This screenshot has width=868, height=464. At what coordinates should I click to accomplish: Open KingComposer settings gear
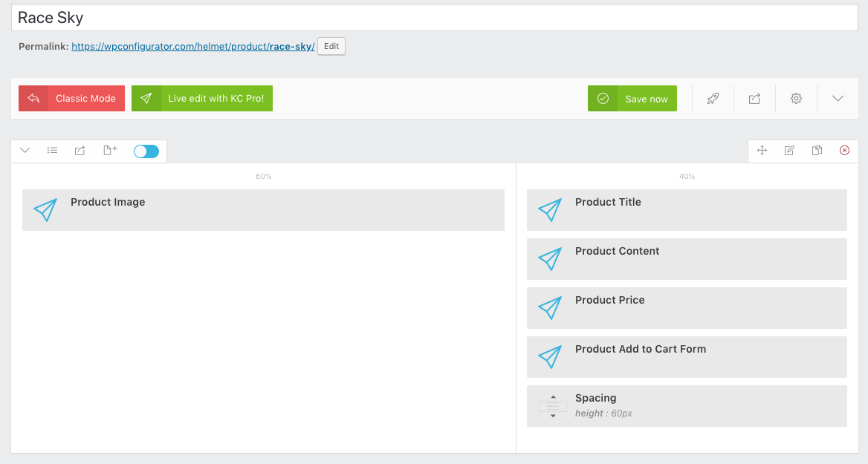(x=796, y=99)
